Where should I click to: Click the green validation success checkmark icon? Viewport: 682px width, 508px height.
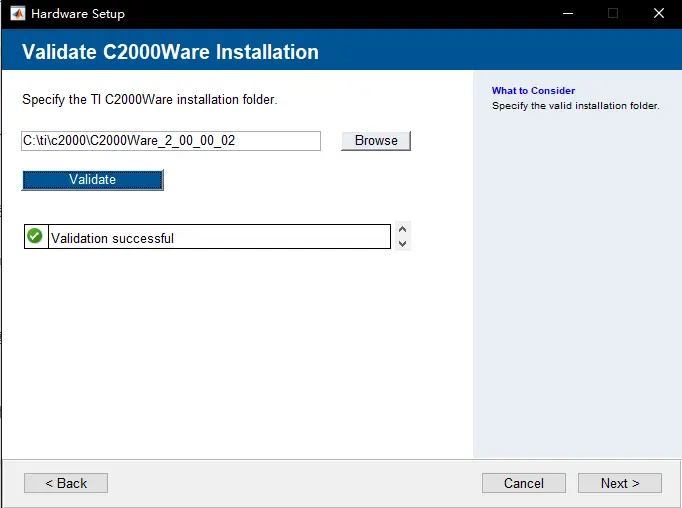pos(35,236)
